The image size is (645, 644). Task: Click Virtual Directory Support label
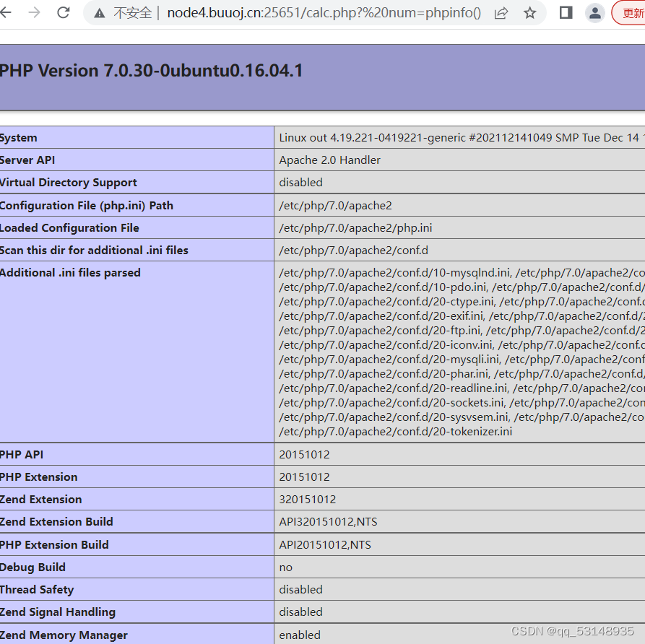click(69, 183)
